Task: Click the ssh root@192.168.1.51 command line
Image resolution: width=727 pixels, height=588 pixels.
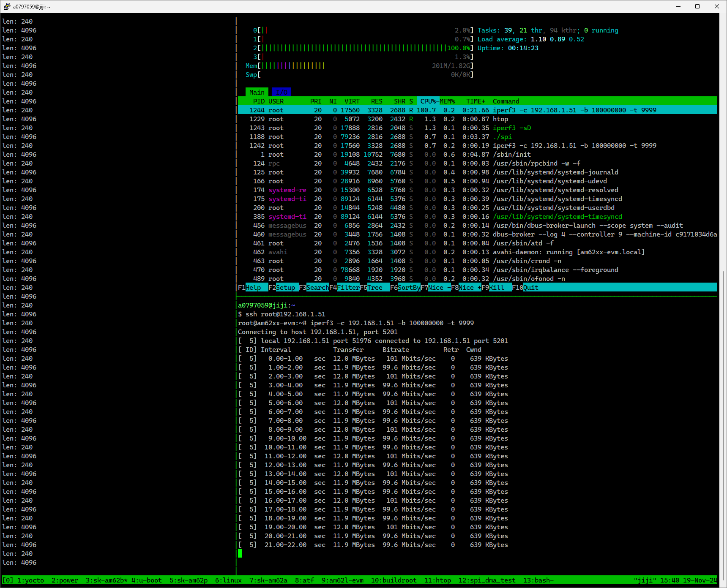Action: [282, 314]
